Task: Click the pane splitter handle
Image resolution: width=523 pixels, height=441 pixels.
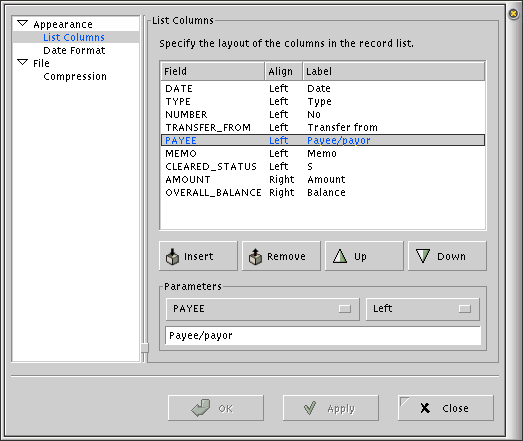Action: (x=144, y=348)
